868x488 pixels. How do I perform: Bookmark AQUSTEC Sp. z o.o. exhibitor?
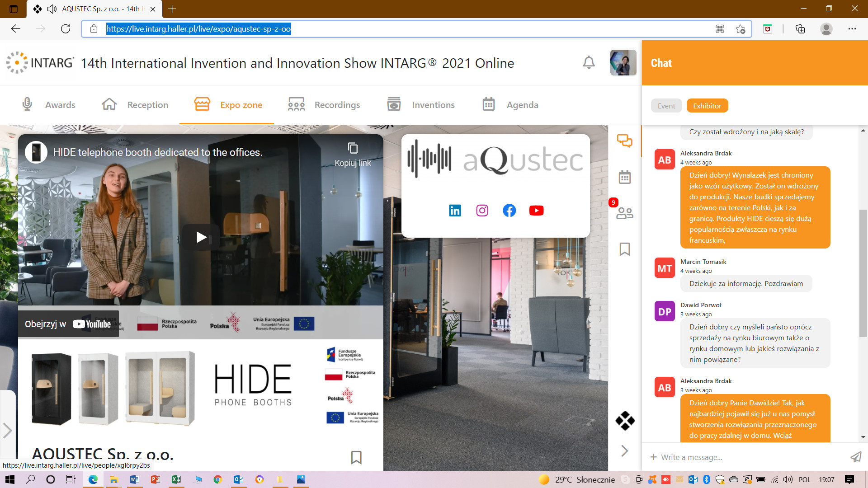(356, 457)
